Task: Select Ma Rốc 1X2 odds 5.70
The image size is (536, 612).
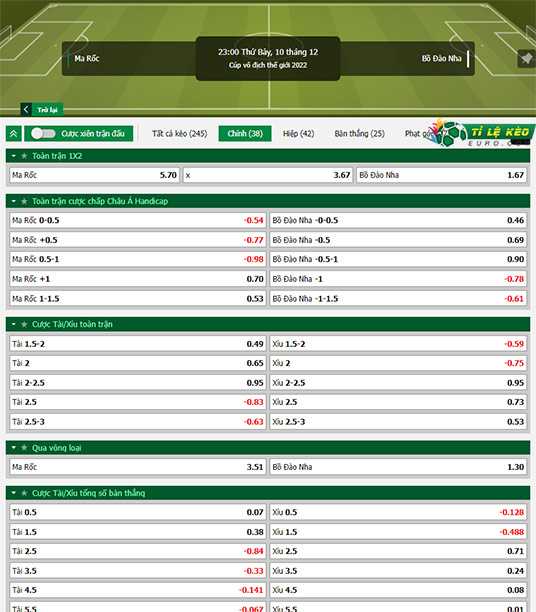Action: tap(94, 175)
